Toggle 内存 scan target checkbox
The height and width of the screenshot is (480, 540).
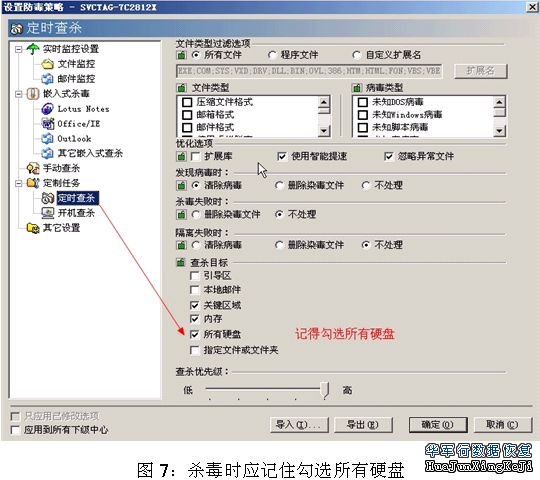point(195,319)
